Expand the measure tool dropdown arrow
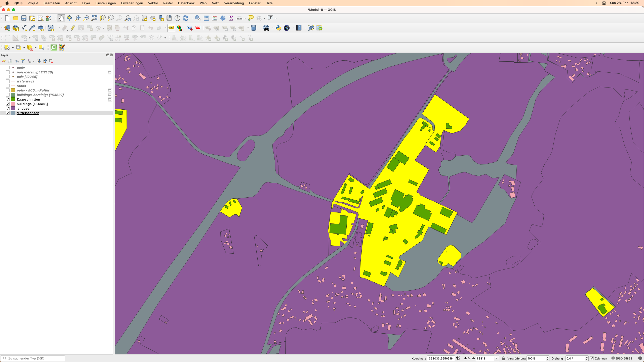The width and height of the screenshot is (644, 362). click(x=245, y=18)
